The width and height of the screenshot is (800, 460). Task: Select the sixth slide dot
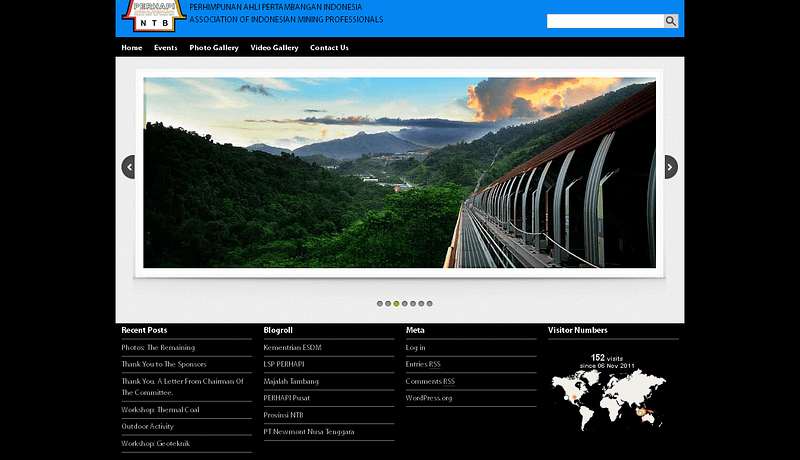[421, 303]
